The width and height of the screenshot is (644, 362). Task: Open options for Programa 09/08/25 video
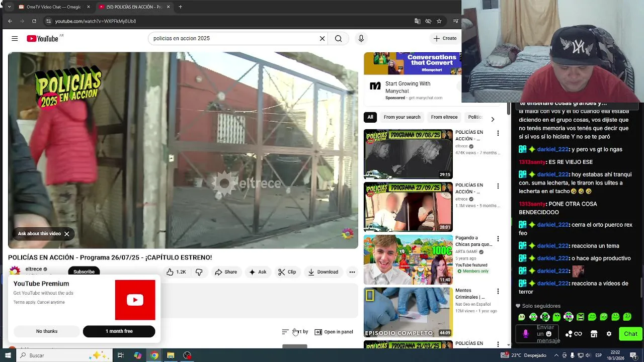tap(498, 133)
